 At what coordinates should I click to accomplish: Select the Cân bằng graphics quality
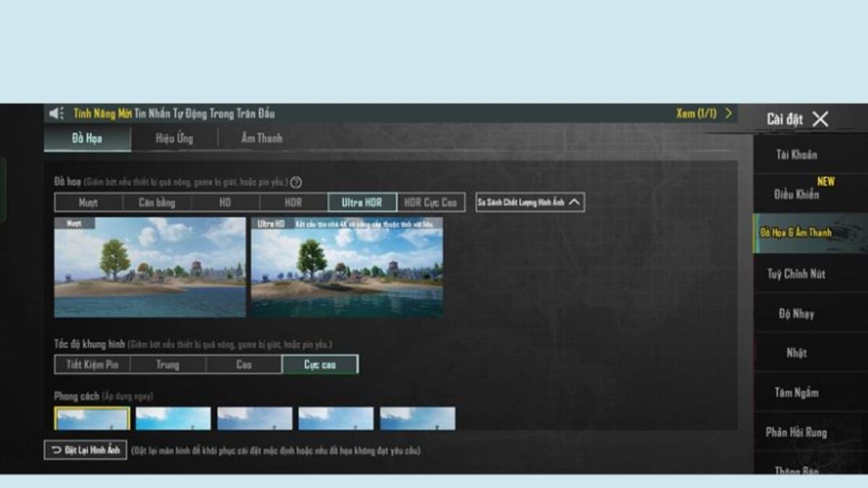pyautogui.click(x=157, y=202)
